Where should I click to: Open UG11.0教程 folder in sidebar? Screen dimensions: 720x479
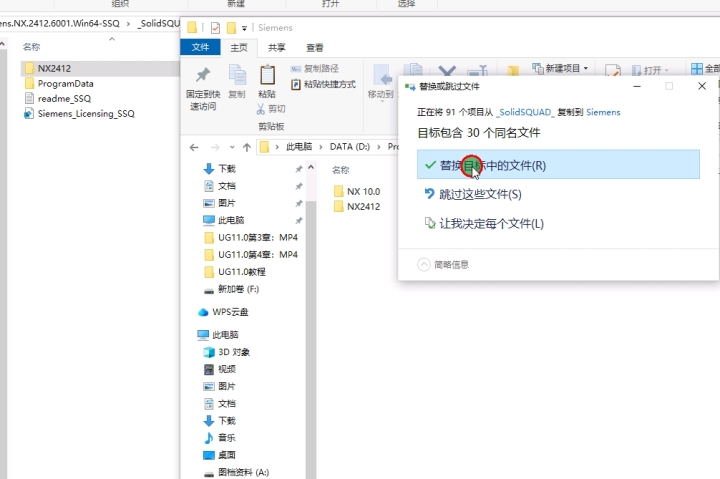coord(235,272)
